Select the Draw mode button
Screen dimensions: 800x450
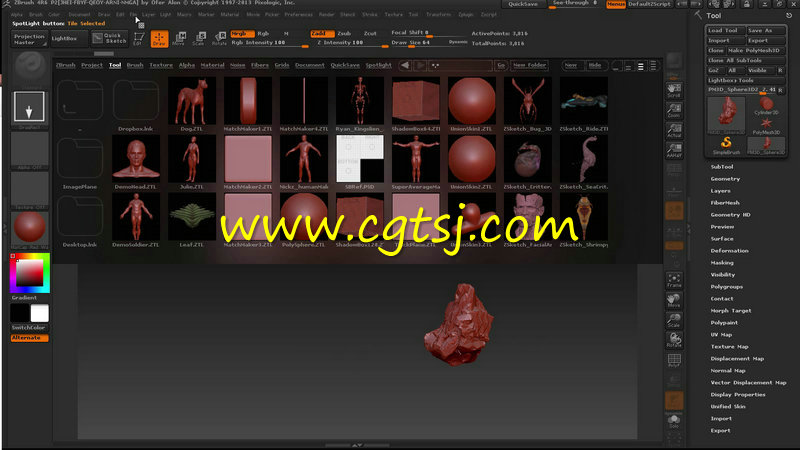[x=159, y=39]
